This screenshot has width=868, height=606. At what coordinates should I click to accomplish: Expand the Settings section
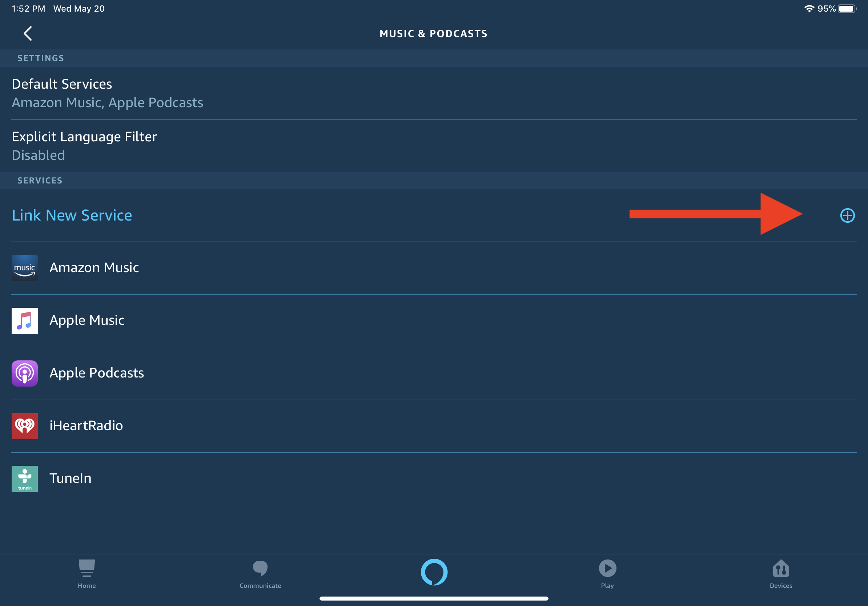(40, 58)
